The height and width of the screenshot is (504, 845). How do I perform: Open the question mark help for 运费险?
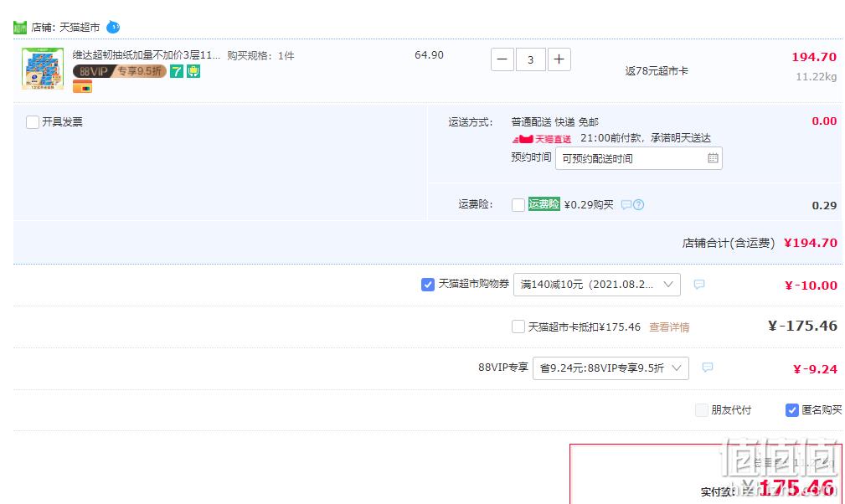pos(639,204)
